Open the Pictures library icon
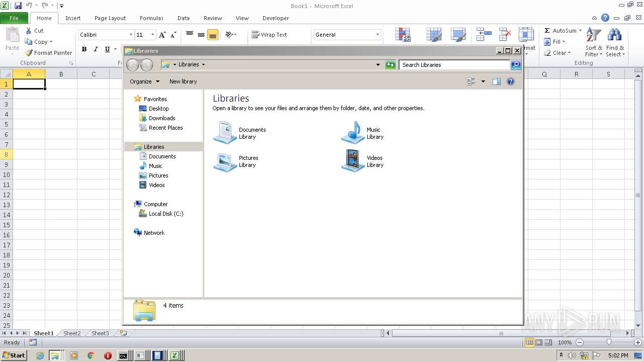 [x=225, y=161]
